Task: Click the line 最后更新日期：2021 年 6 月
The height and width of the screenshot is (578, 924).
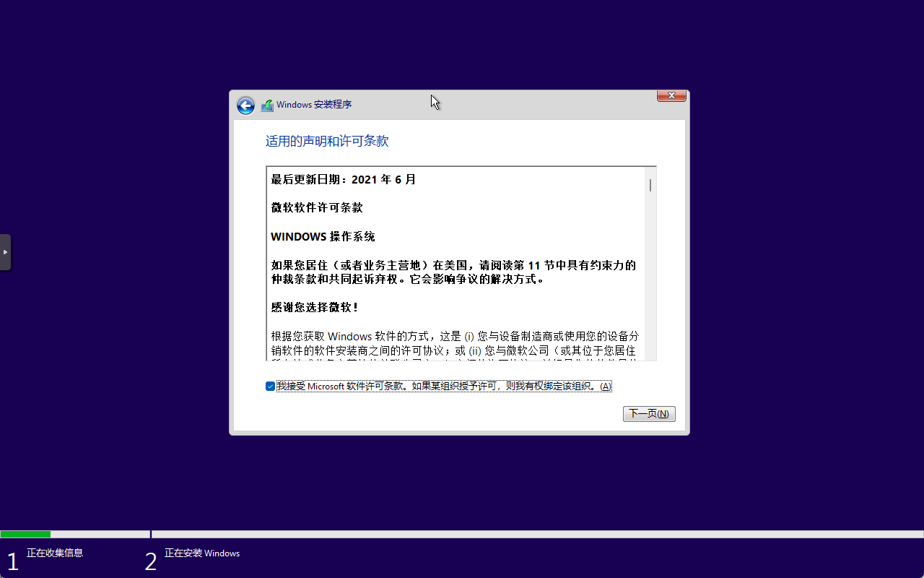Action: point(344,180)
